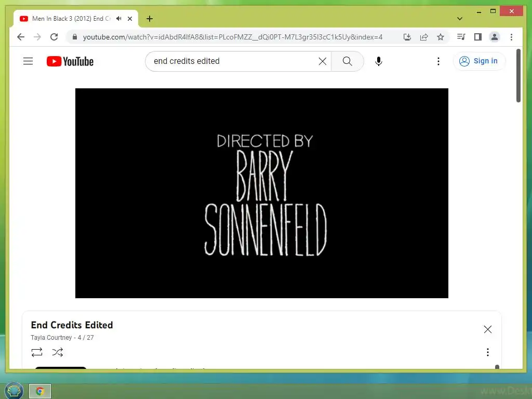Toggle playlist shuffle
This screenshot has height=399, width=532.
[x=58, y=352]
